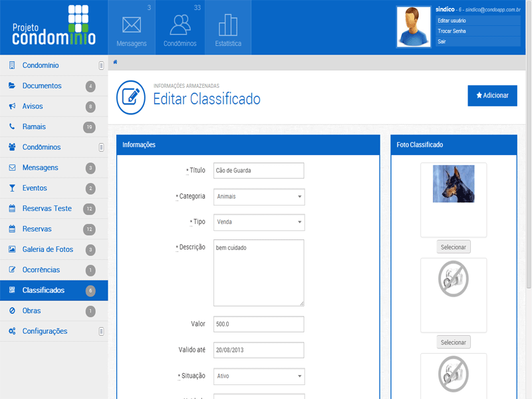The width and height of the screenshot is (532, 399).
Task: Open Documentos in the sidebar
Action: (42, 86)
